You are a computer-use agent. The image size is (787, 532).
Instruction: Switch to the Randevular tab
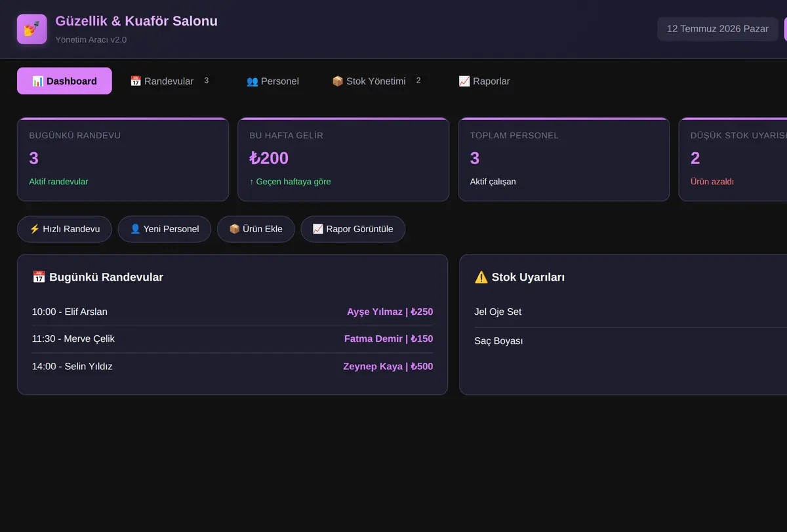pyautogui.click(x=170, y=81)
